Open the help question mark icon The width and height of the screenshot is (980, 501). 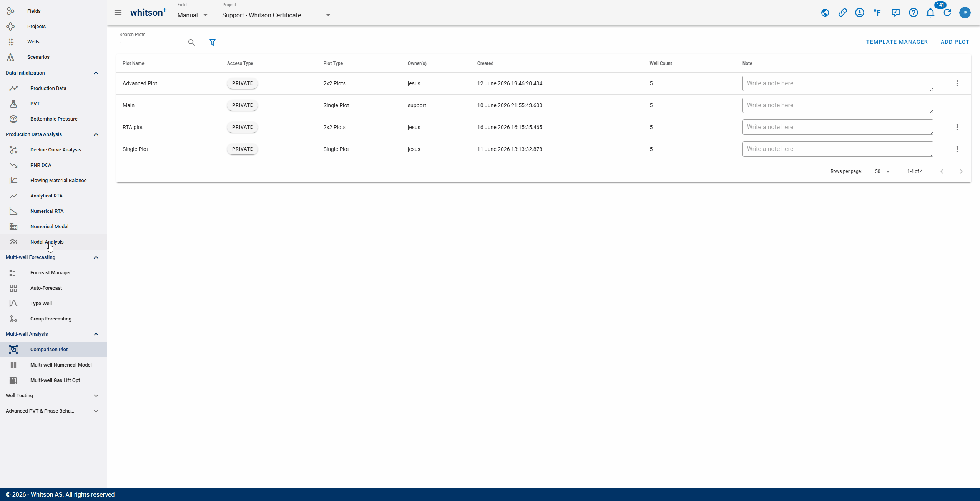[x=914, y=13]
